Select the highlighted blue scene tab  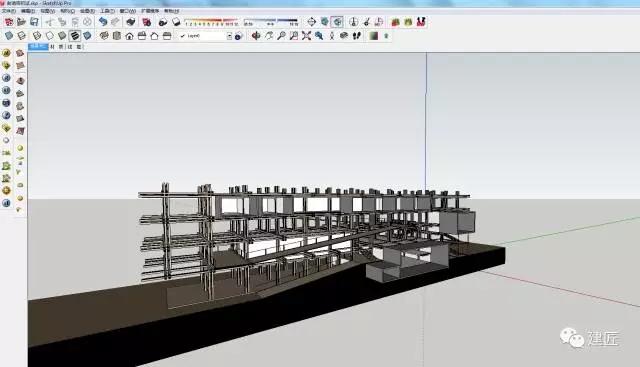pyautogui.click(x=38, y=47)
